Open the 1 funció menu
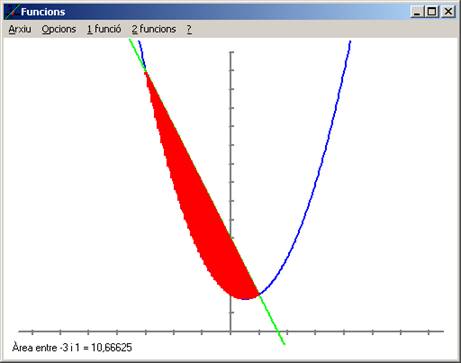 click(x=104, y=29)
